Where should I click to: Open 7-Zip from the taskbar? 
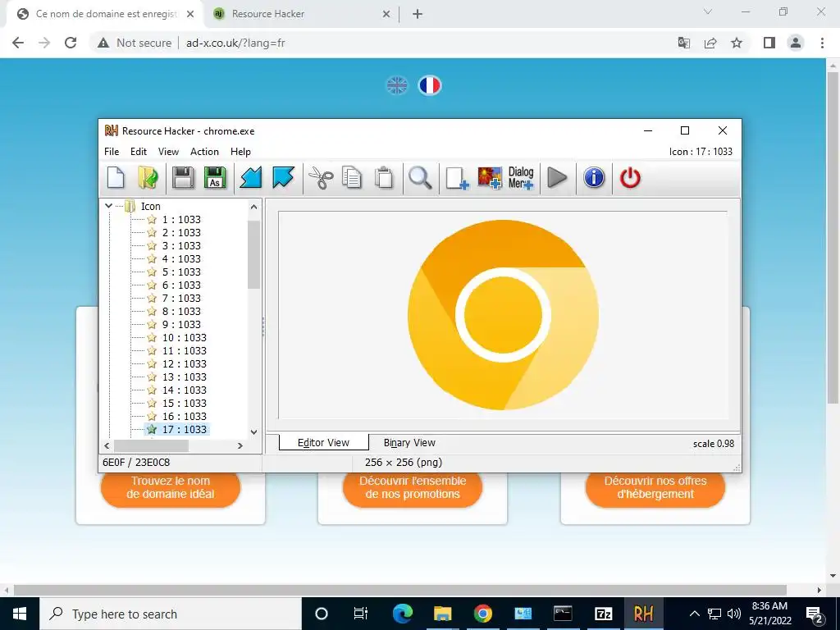(603, 614)
